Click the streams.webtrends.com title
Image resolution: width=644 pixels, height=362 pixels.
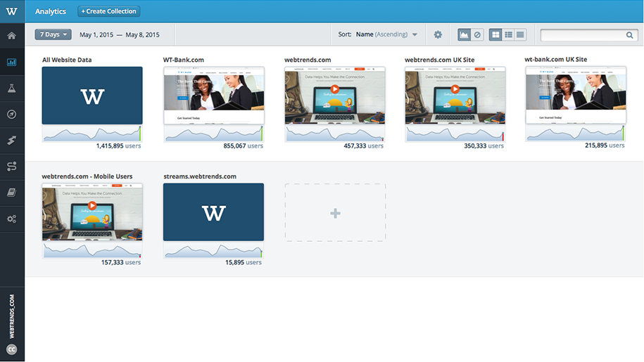point(200,176)
